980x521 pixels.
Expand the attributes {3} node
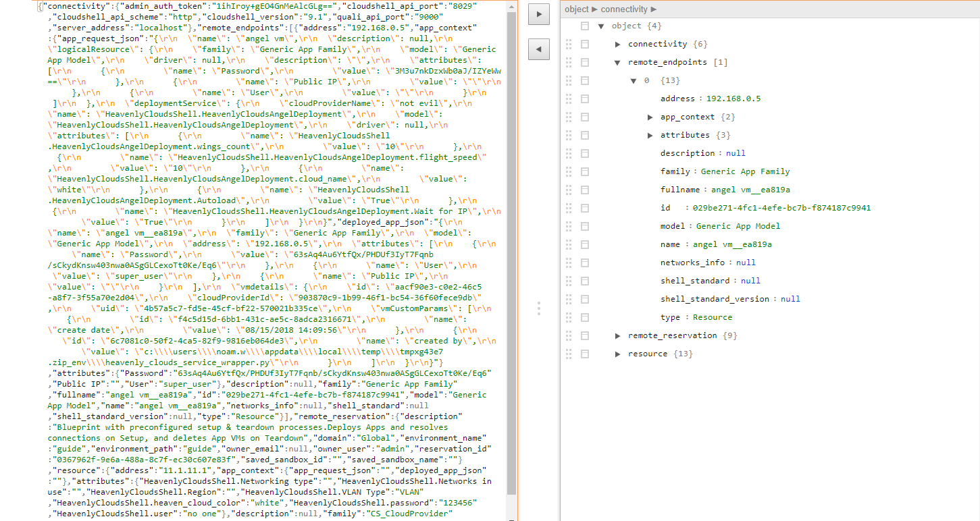(650, 135)
